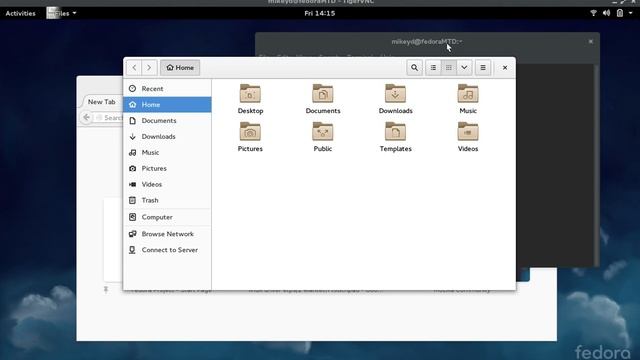Click the browser window back button
This screenshot has width=640, height=360.
click(x=87, y=118)
